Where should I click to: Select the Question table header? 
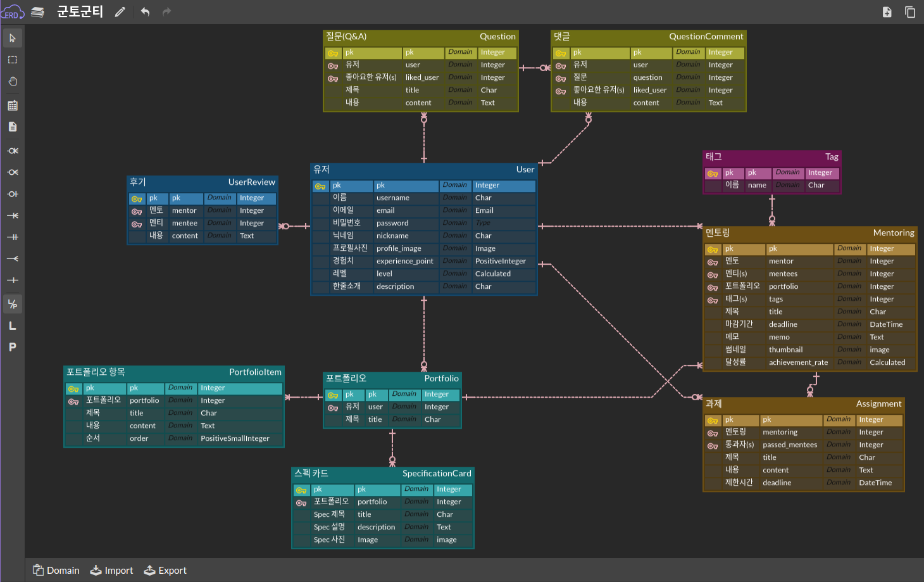[421, 37]
